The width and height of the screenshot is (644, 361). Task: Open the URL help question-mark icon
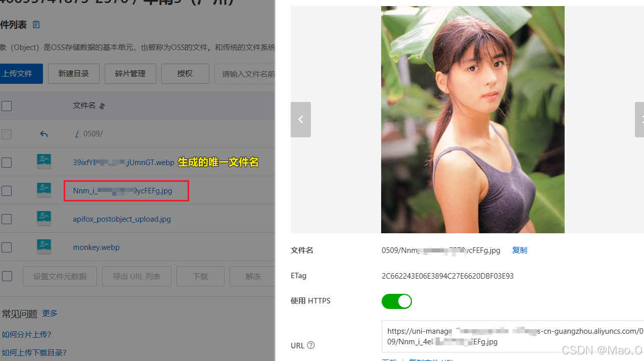coord(311,345)
